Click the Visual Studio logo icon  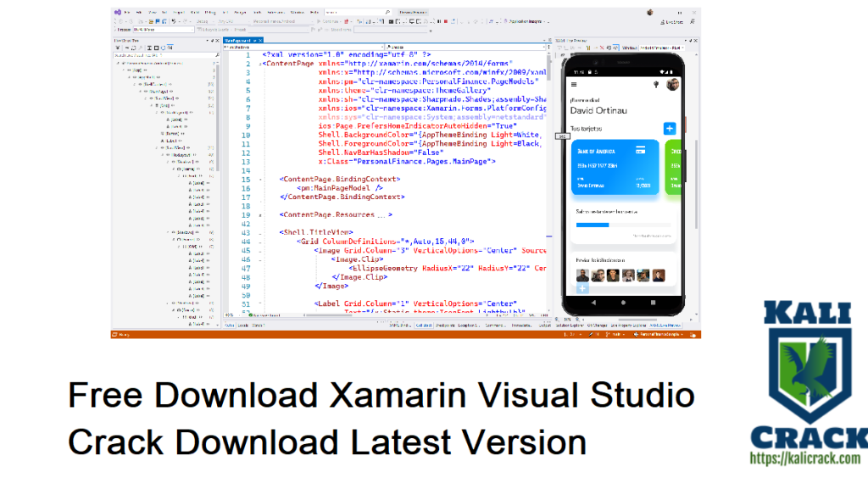click(x=118, y=12)
